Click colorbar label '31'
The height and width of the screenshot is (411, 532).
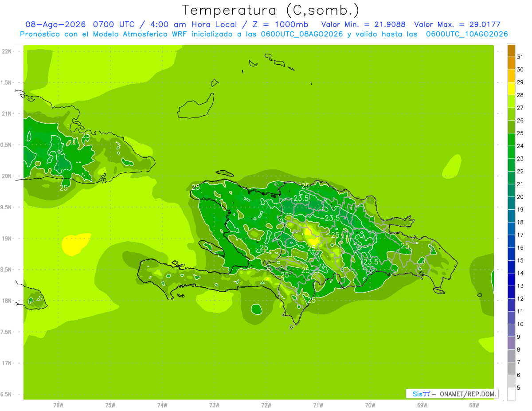pos(520,57)
